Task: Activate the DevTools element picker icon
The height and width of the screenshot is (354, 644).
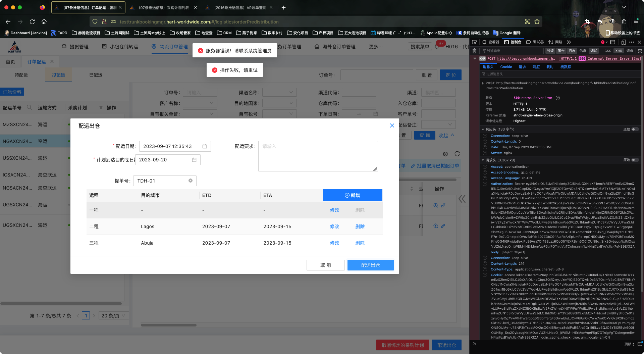Action: pyautogui.click(x=474, y=42)
